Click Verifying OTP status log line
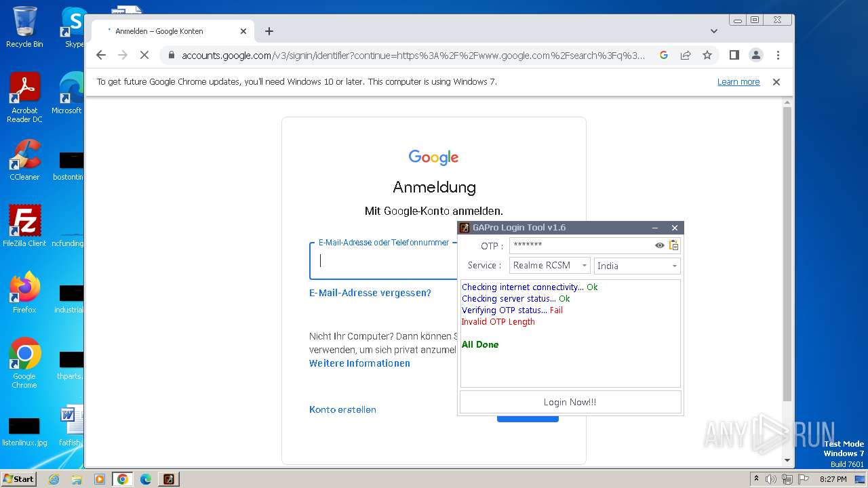Image resolution: width=868 pixels, height=488 pixels. 512,310
